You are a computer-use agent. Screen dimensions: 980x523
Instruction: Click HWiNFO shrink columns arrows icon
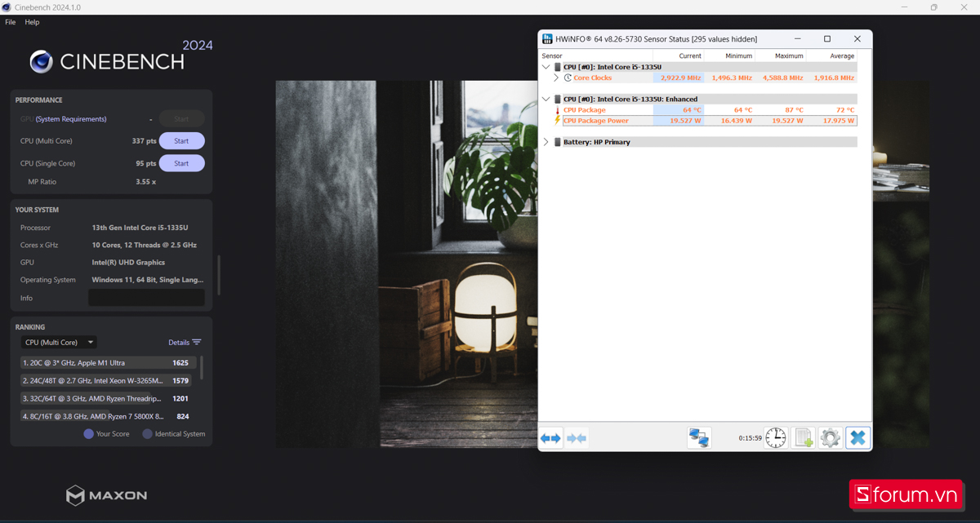tap(577, 438)
